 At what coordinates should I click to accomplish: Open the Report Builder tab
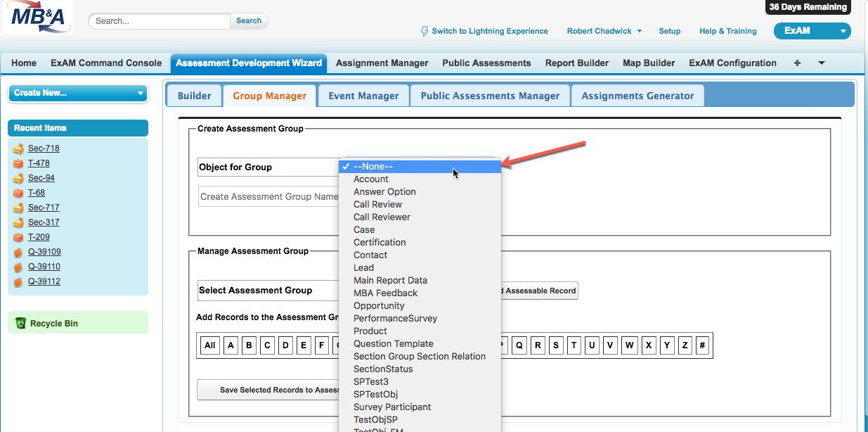click(577, 63)
